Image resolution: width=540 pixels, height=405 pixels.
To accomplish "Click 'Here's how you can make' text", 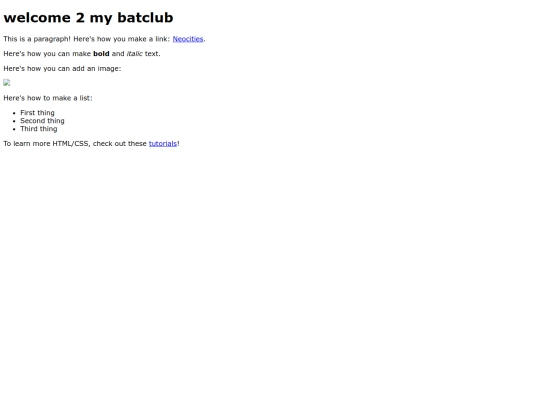I will (47, 54).
